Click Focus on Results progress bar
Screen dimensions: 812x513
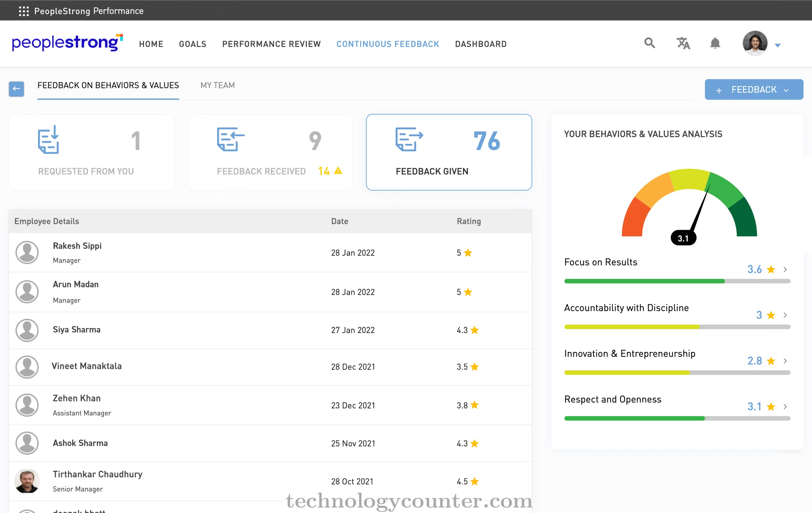[x=677, y=281]
